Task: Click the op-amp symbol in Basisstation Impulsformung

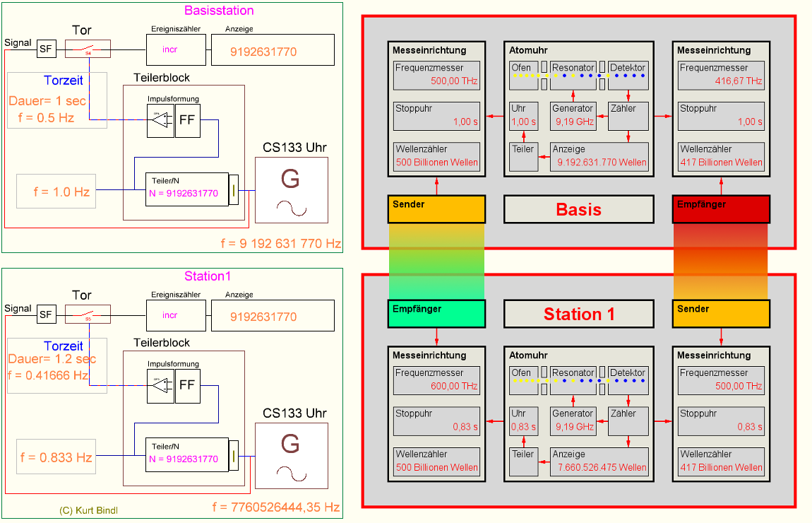Action: click(x=160, y=120)
